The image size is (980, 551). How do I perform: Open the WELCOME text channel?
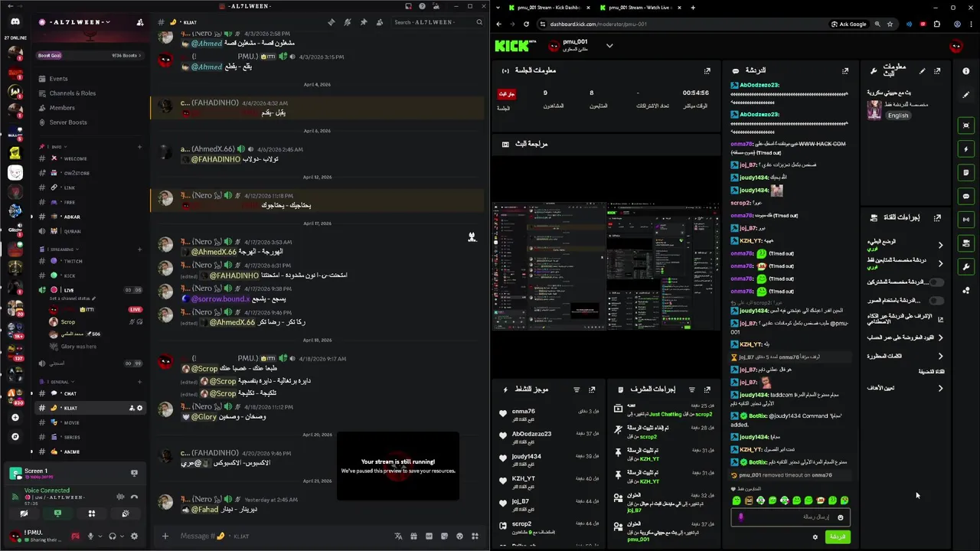click(90, 158)
